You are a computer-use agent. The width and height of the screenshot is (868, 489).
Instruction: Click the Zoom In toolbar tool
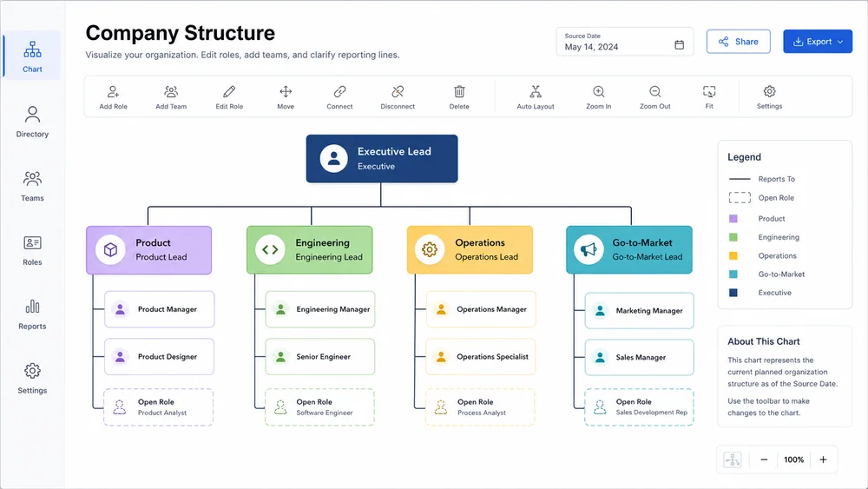pos(598,97)
